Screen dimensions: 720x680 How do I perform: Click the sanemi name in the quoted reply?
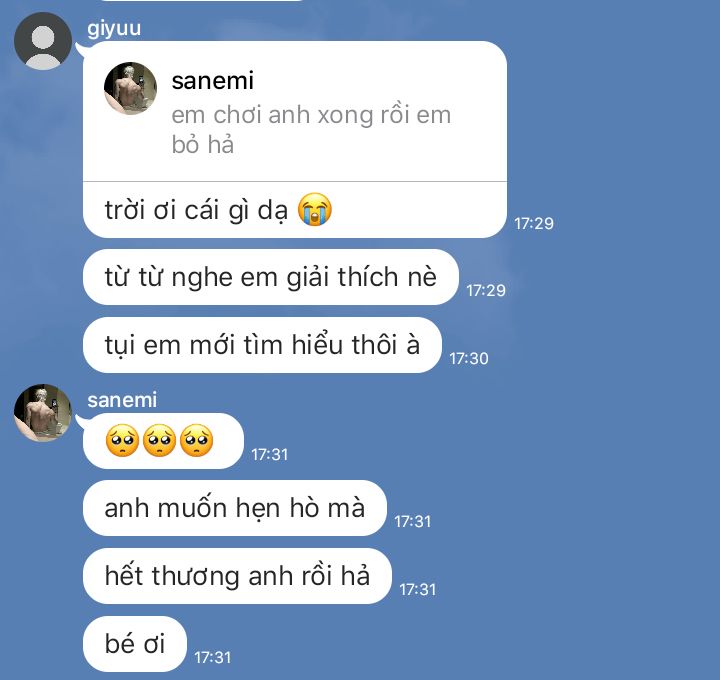tap(213, 81)
